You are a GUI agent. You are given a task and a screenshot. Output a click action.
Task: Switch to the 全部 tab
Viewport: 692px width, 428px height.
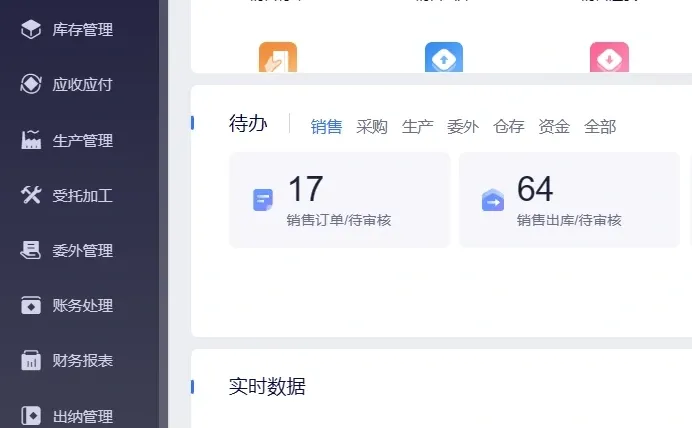[x=600, y=127]
